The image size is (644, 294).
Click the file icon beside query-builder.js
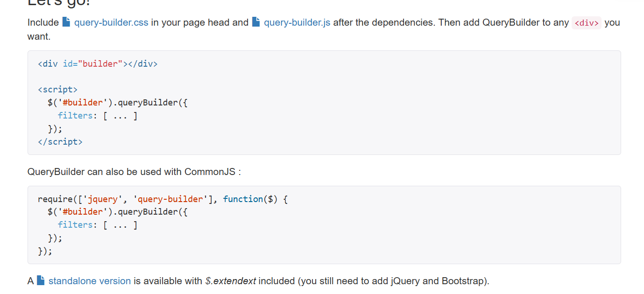click(256, 22)
